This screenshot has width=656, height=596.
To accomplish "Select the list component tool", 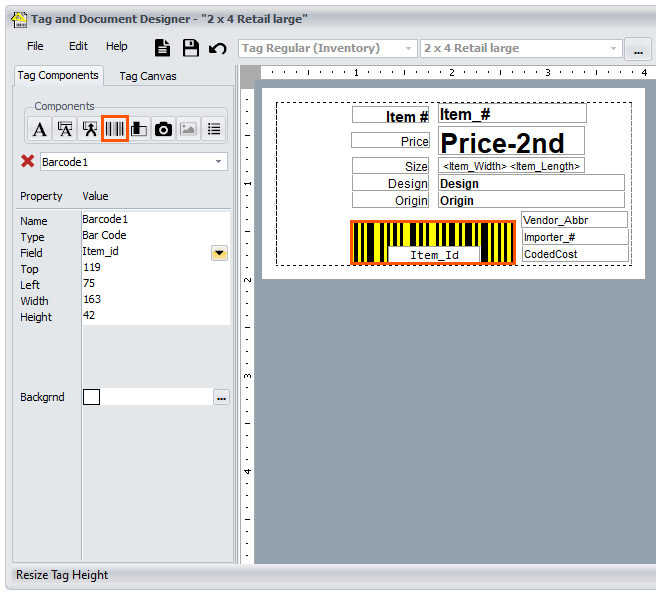I will click(213, 129).
